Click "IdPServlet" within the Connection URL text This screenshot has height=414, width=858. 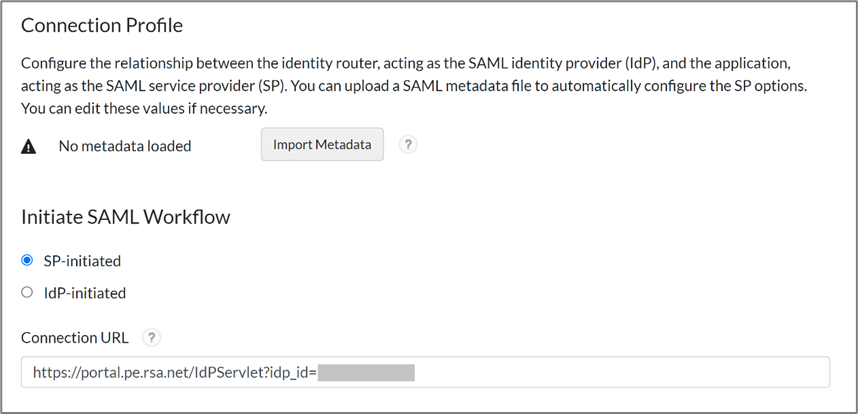coord(238,372)
